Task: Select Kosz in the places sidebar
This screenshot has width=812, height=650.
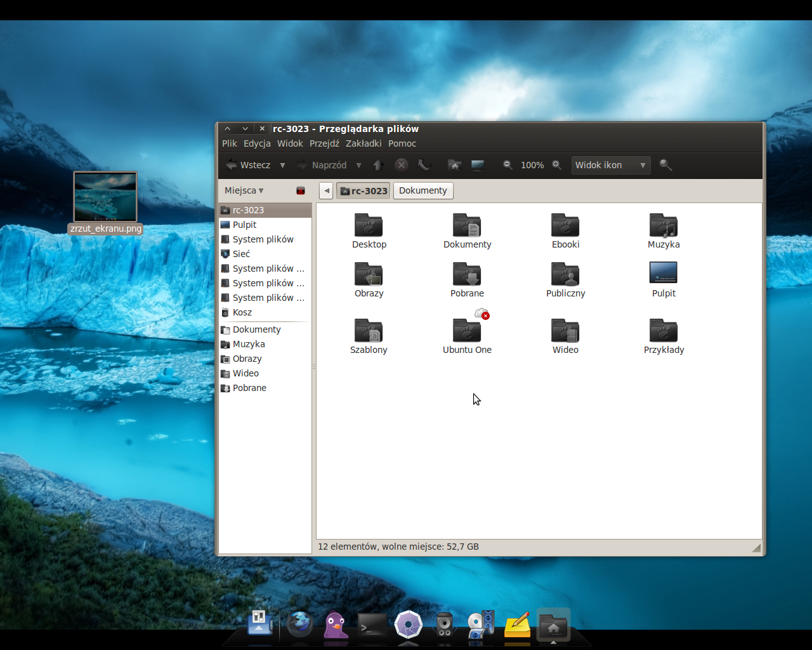Action: tap(242, 312)
